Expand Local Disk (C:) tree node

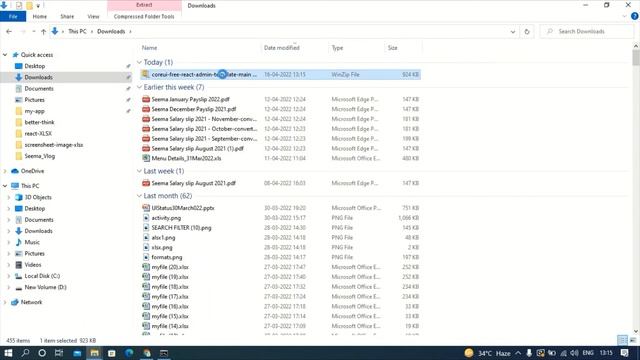[x=9, y=276]
